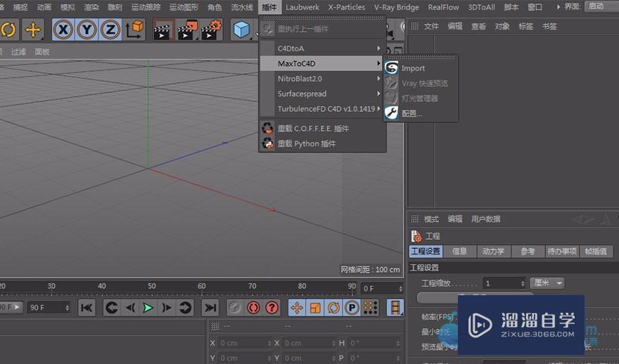
Task: Open the MaxToC4D 配置 settings
Action: click(x=411, y=114)
